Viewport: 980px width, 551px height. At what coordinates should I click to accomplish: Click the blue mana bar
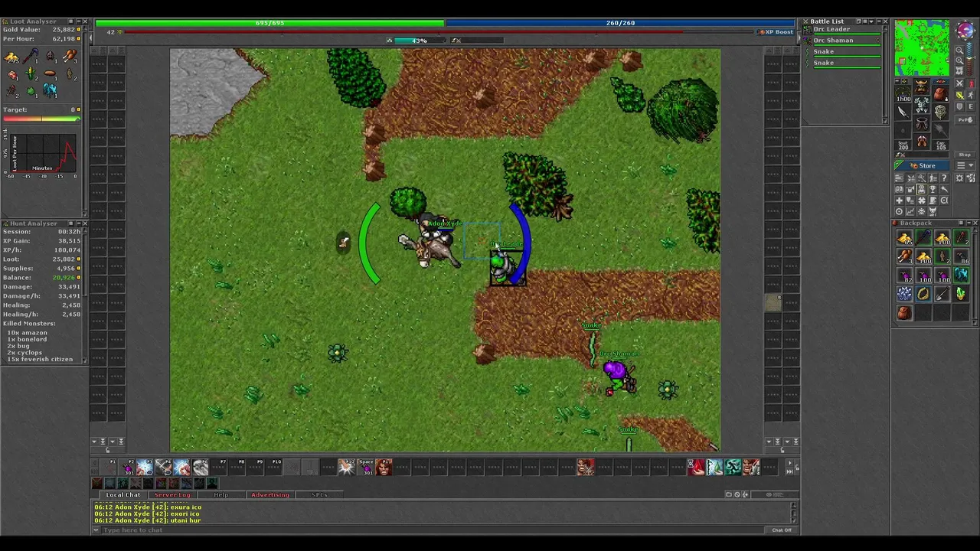621,23
